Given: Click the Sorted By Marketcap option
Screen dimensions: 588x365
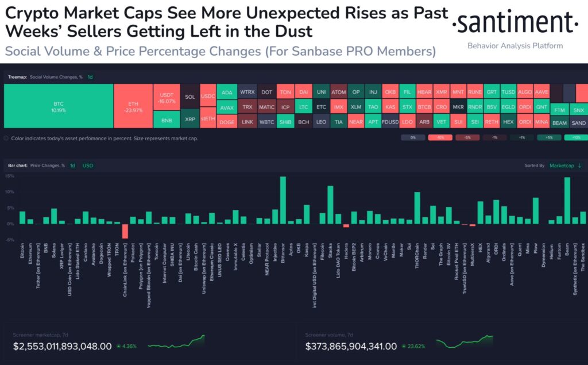Looking at the screenshot, I should pyautogui.click(x=562, y=166).
